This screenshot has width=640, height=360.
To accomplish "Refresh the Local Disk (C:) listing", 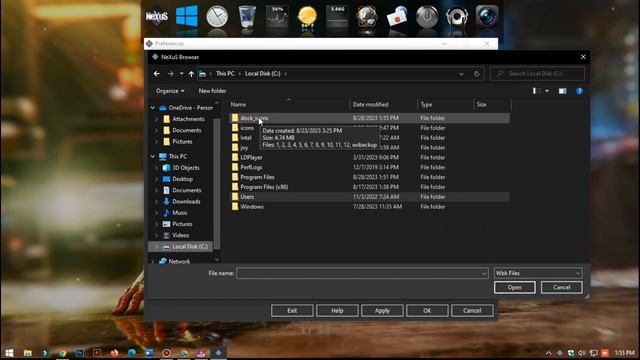I will coord(476,74).
